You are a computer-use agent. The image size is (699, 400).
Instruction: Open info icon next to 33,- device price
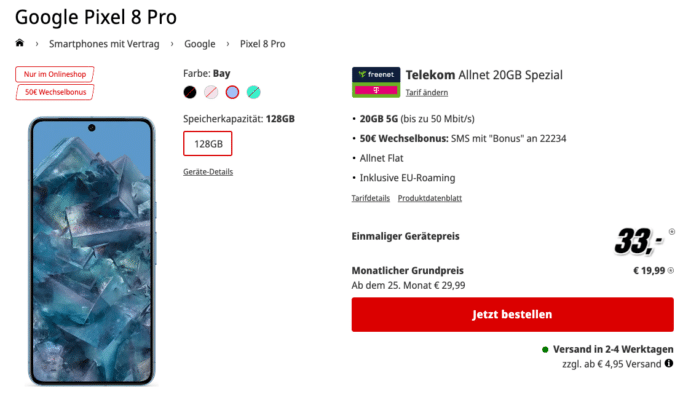671,232
